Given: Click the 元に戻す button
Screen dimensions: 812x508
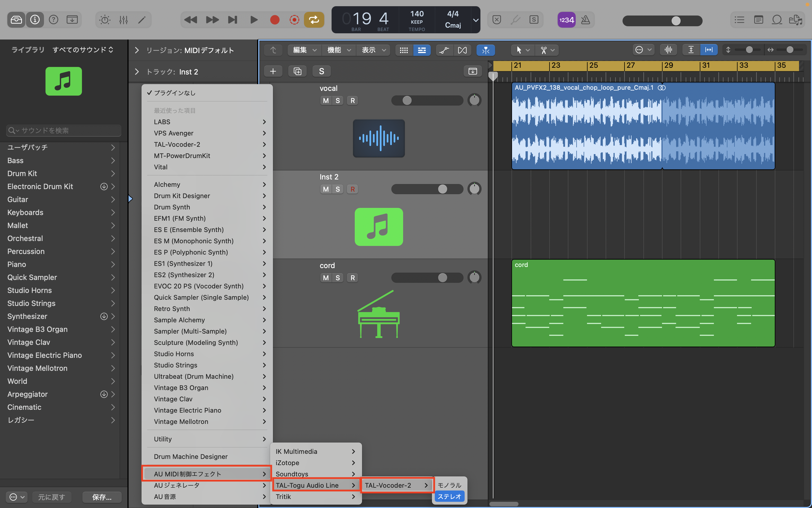Looking at the screenshot, I should point(52,497).
